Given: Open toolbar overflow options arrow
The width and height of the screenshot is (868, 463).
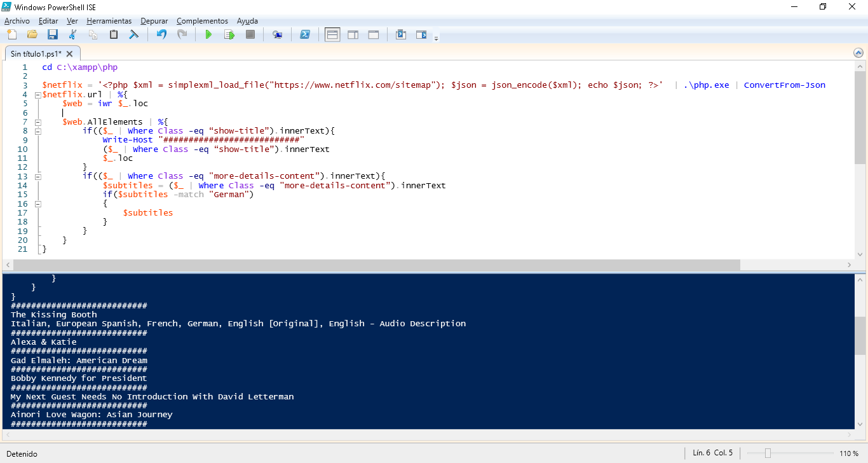Looking at the screenshot, I should [436, 38].
